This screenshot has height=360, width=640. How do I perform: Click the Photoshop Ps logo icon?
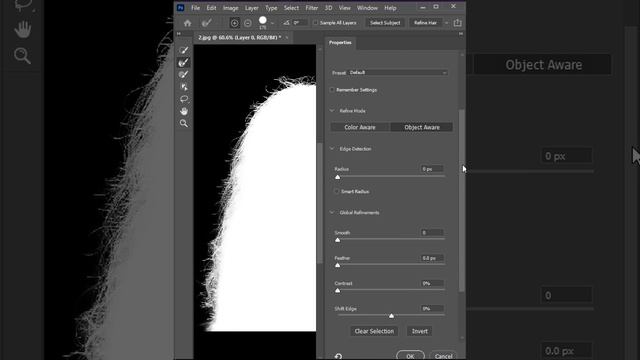pos(180,8)
